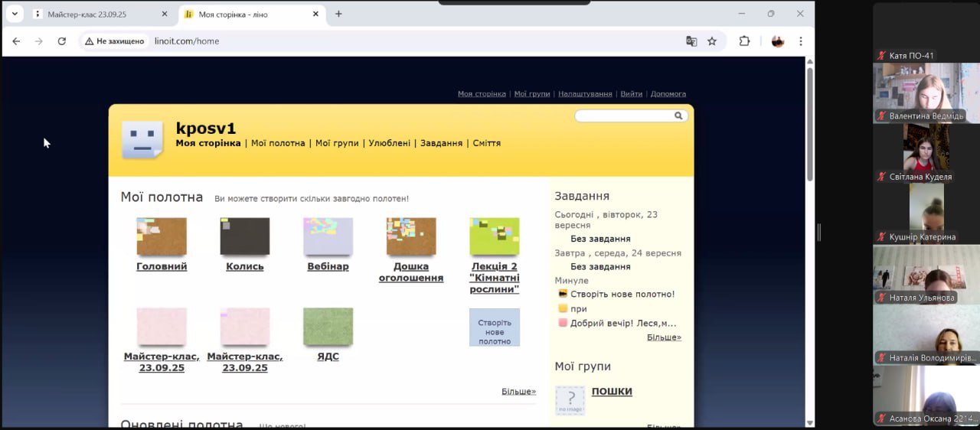
Task: Click the kposv1 profile avatar icon
Action: [x=142, y=140]
